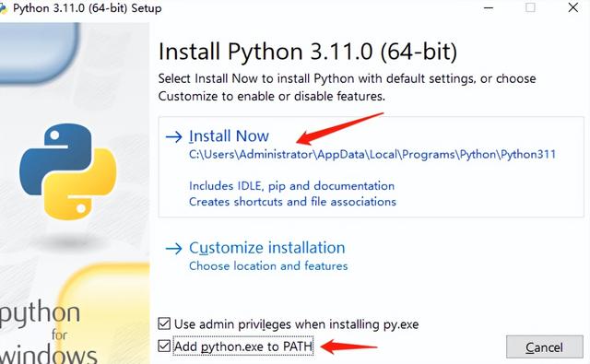The height and width of the screenshot is (364, 590).
Task: Click the Python icon in title bar
Action: [4, 8]
